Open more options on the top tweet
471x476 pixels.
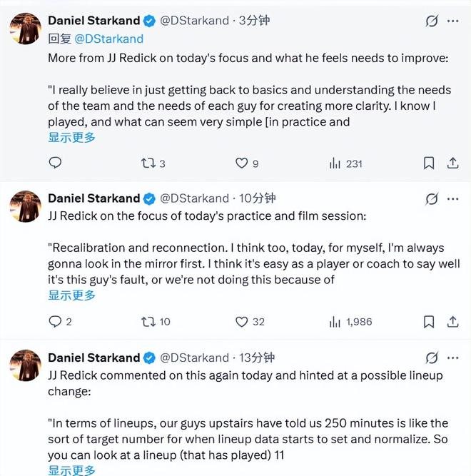point(452,21)
